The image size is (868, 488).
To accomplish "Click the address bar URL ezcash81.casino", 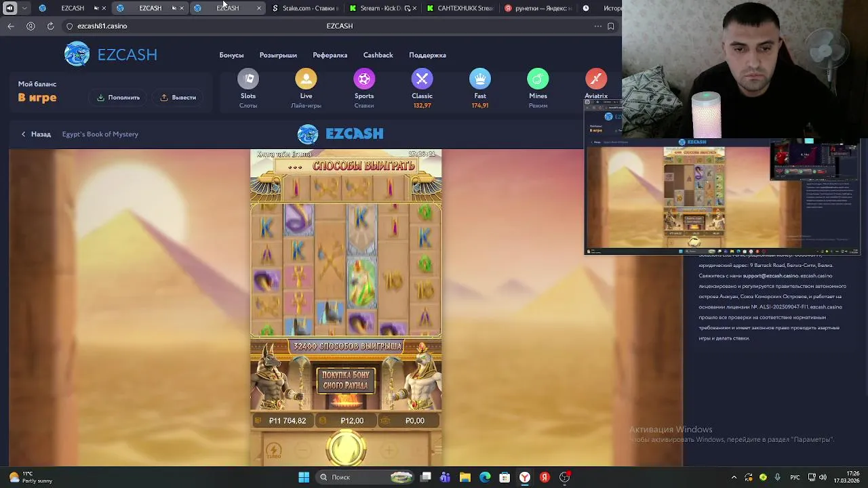I will [x=102, y=26].
